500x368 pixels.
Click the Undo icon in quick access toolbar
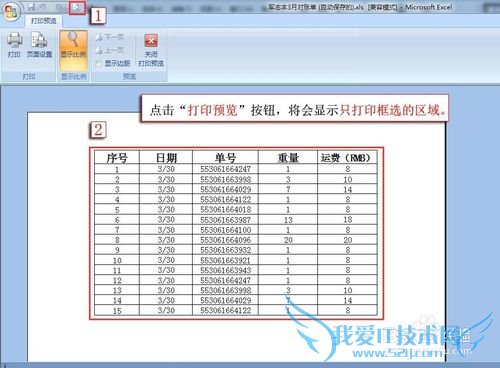click(x=43, y=7)
